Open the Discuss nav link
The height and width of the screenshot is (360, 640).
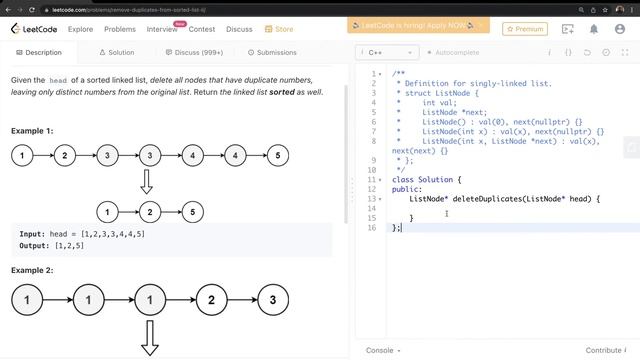[x=239, y=29]
